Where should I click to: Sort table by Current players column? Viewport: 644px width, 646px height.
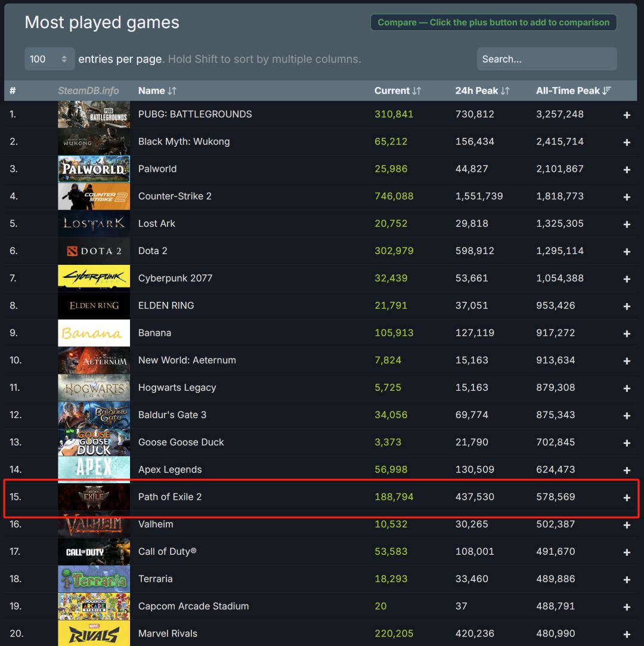click(x=397, y=91)
